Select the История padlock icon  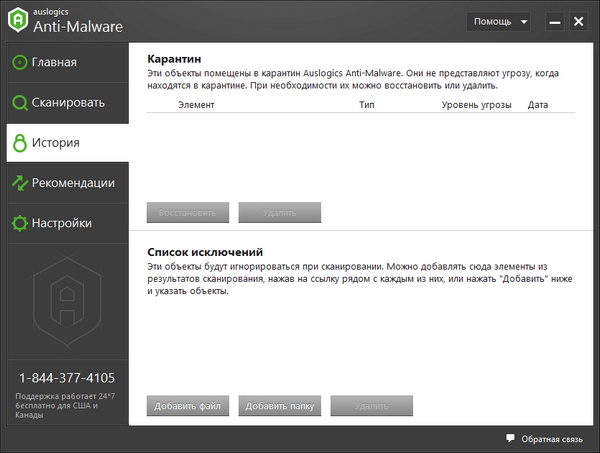[19, 143]
